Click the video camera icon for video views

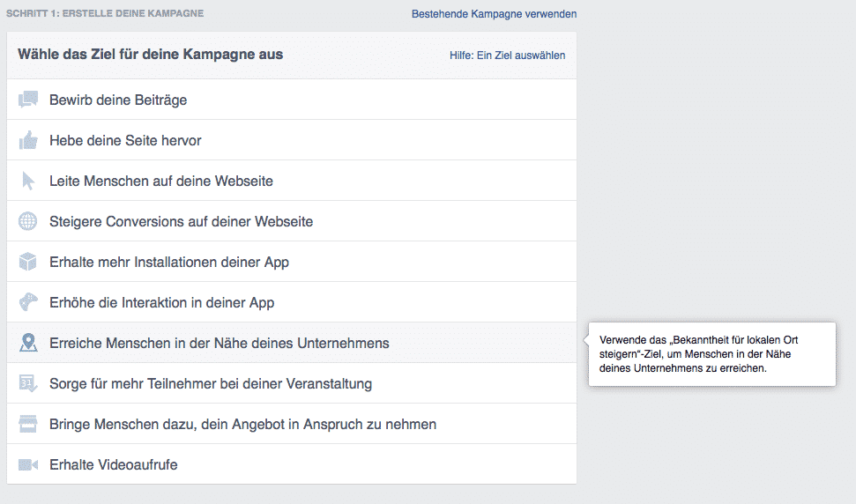28,464
